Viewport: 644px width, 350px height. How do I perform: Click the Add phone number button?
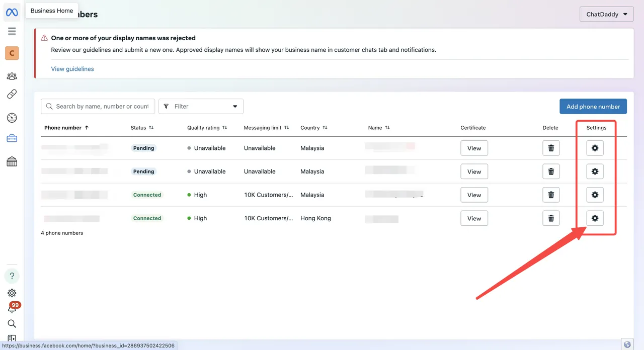593,106
